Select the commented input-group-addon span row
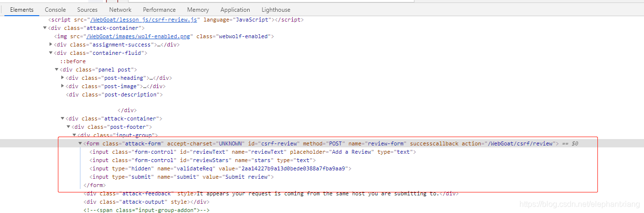The height and width of the screenshot is (213, 644). 146,210
